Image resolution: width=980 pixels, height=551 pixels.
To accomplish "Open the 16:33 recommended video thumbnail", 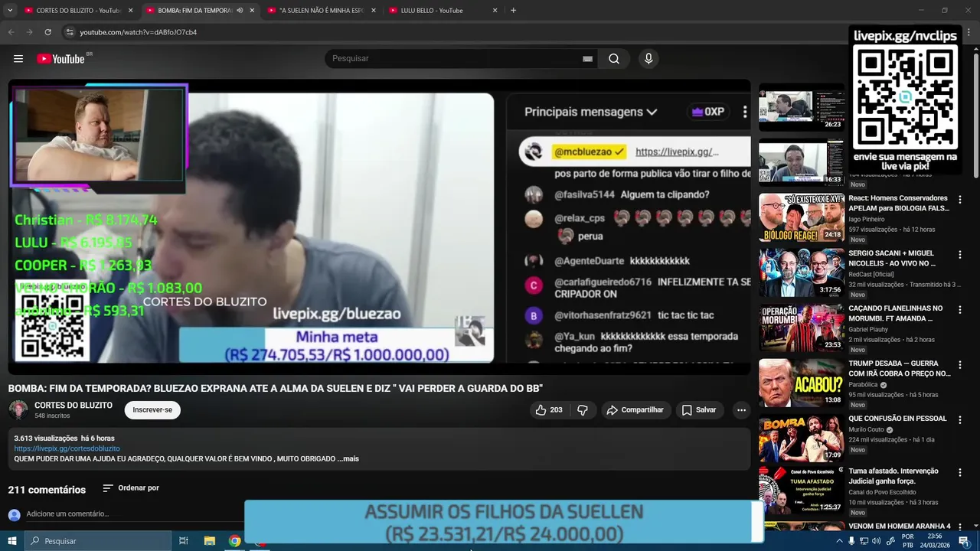I will pyautogui.click(x=802, y=162).
